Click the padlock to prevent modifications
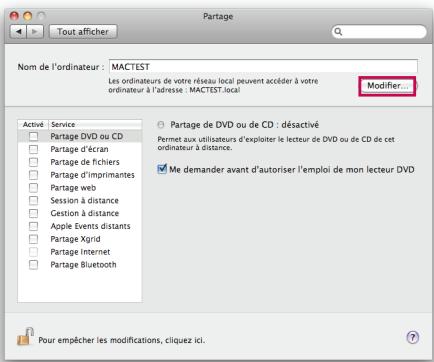 (25, 337)
